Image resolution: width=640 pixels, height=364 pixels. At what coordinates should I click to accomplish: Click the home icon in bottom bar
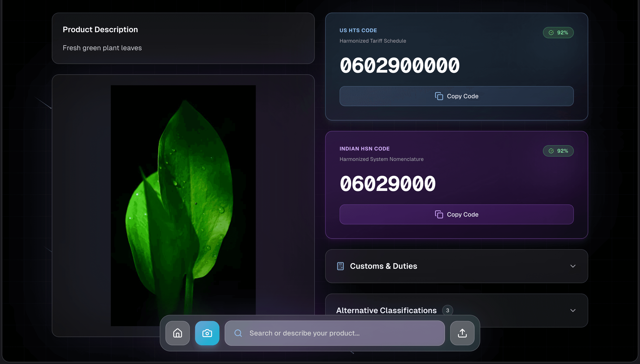tap(177, 333)
